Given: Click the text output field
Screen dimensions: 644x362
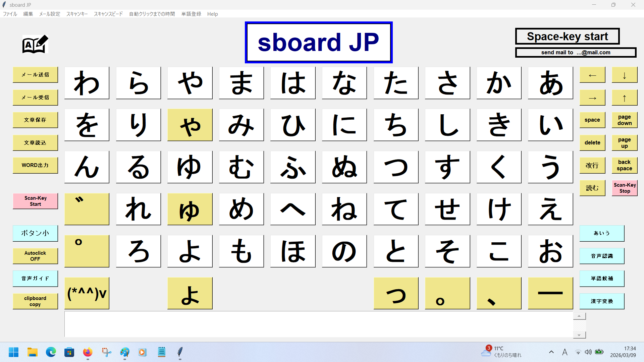Looking at the screenshot, I should coord(319,324).
